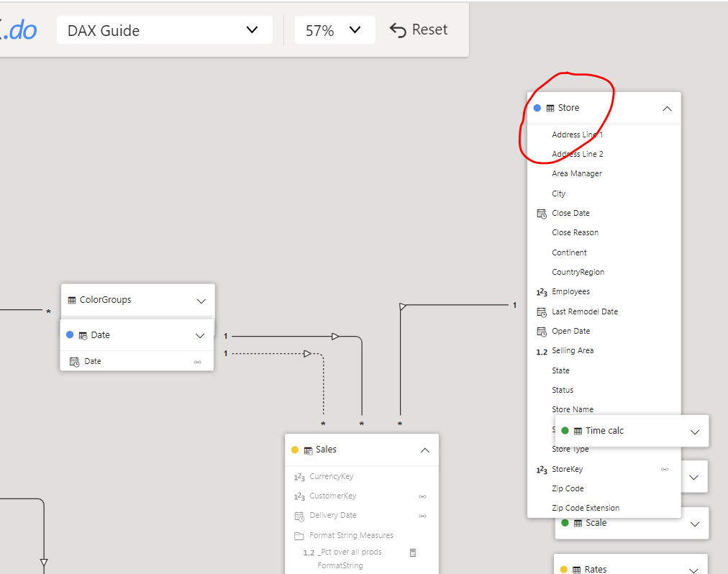Click the integer icon beside StoreKey
This screenshot has height=574, width=728.
(542, 470)
